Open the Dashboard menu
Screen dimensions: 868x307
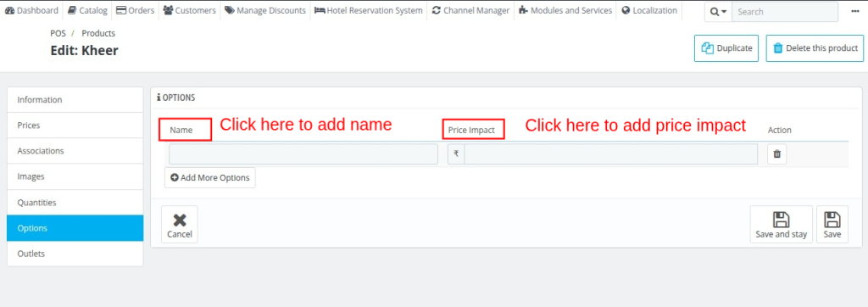(x=31, y=10)
